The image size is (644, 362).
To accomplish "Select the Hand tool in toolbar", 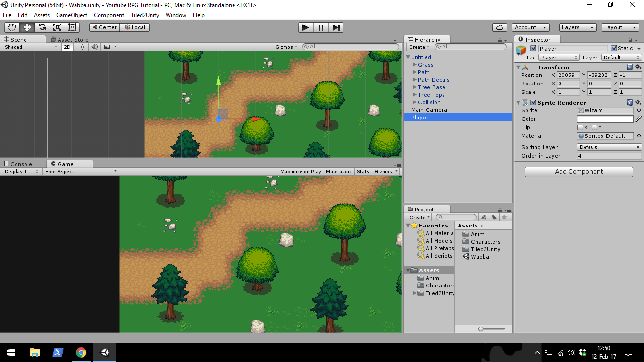I will pos(12,27).
